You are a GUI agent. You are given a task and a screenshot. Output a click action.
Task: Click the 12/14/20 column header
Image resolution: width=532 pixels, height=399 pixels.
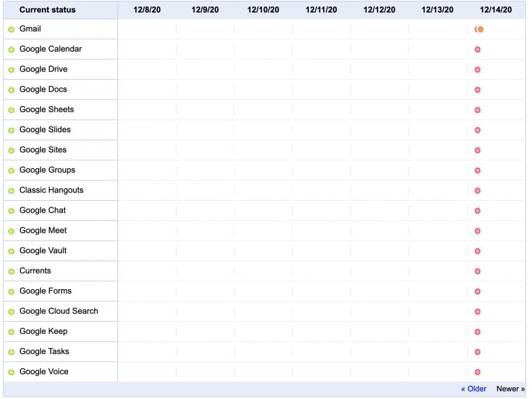pos(496,10)
